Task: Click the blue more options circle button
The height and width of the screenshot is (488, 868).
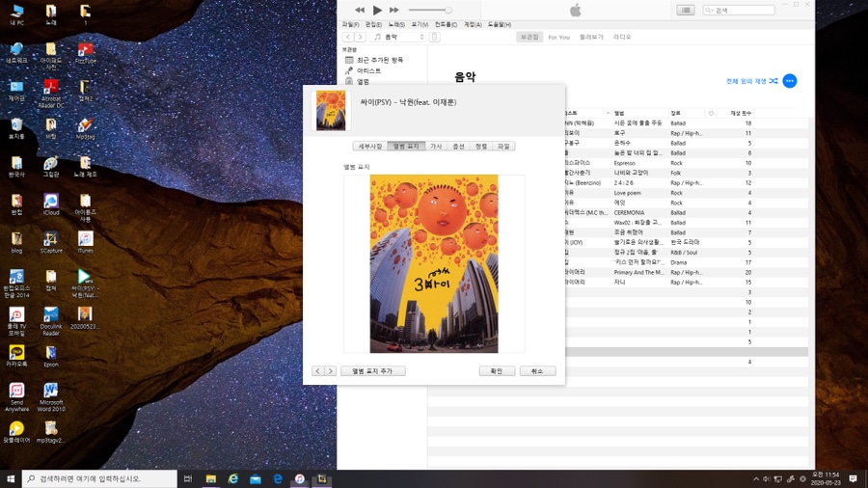Action: click(789, 81)
